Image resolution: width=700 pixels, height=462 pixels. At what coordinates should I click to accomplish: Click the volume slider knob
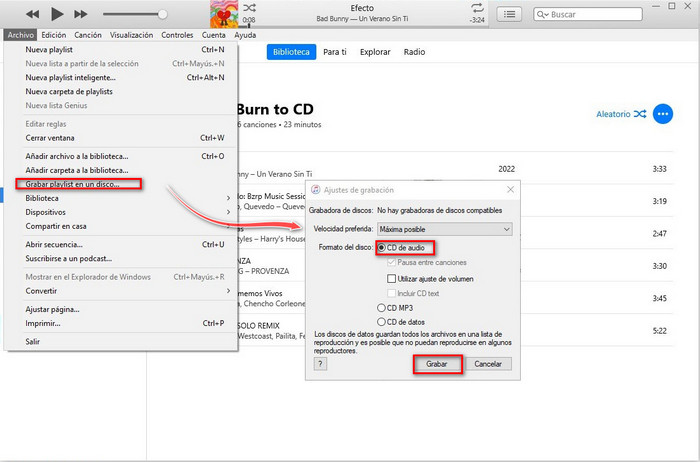click(162, 14)
